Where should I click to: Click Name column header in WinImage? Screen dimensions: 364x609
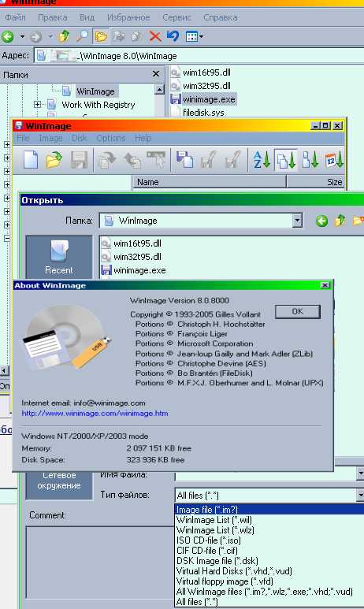210,182
